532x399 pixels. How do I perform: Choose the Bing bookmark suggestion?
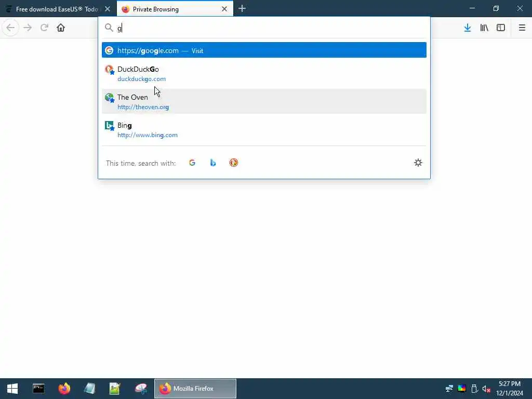[264, 129]
